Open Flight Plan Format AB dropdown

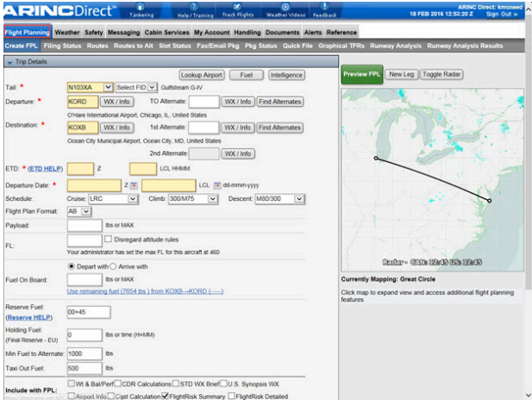pyautogui.click(x=79, y=211)
